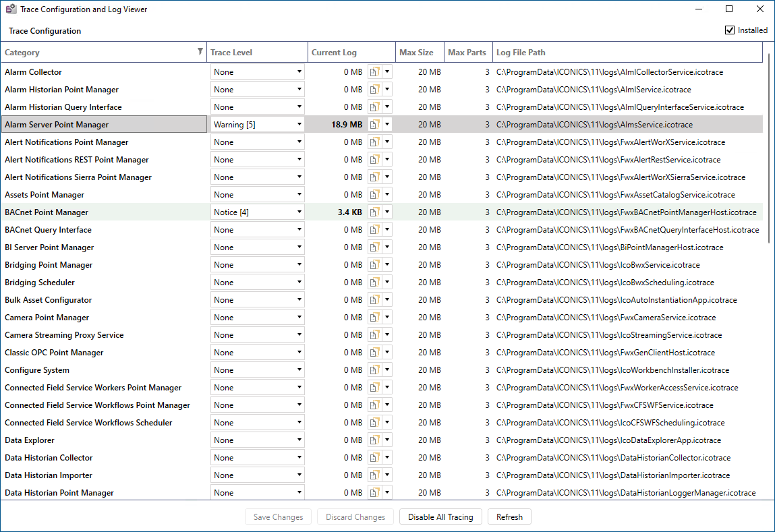Open log file icon for Bridging Scheduler
The width and height of the screenshot is (775, 532).
pyautogui.click(x=374, y=283)
